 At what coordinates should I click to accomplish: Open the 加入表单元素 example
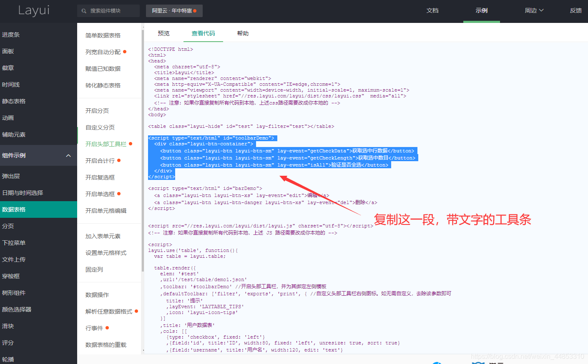point(103,236)
